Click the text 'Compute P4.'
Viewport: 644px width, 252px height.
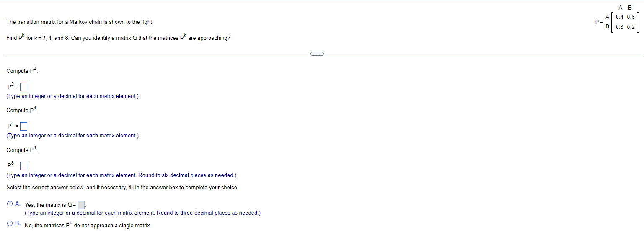point(23,110)
